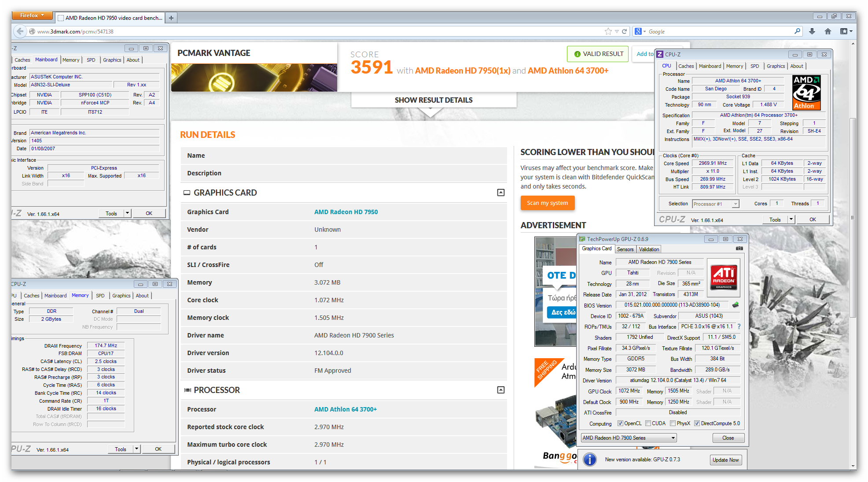
Task: Click the blue info icon in update bar
Action: pos(589,460)
